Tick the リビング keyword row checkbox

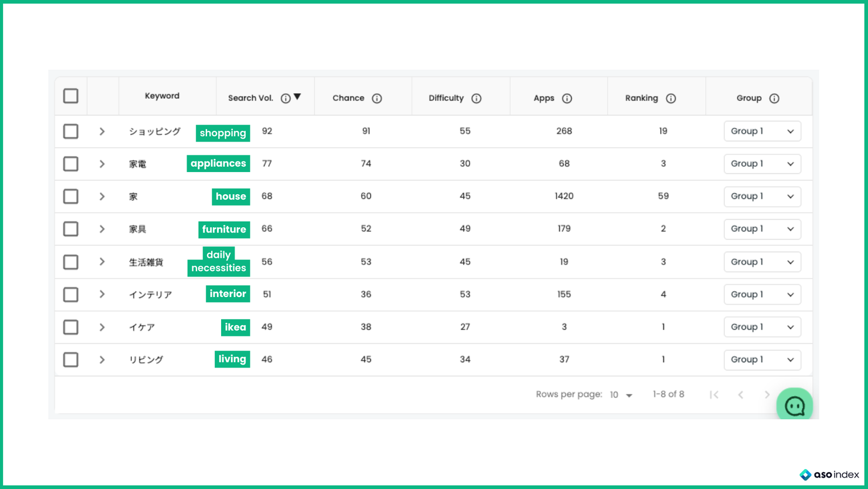(71, 359)
